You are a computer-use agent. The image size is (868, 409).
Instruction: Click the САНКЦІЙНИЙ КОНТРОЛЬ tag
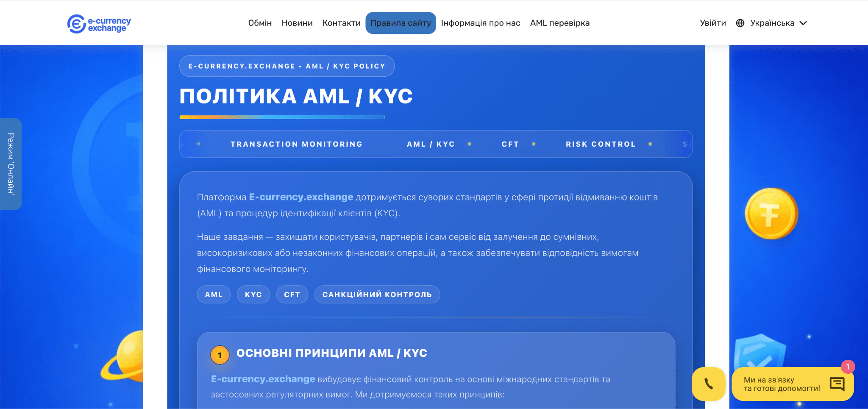click(377, 295)
